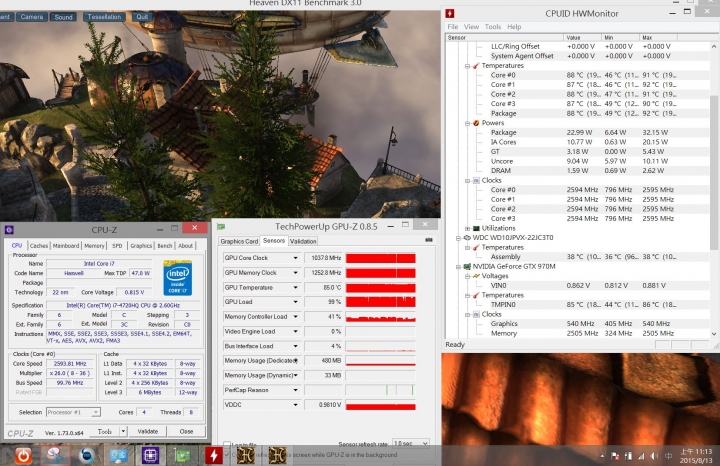Click the round blue globe taskbar icon
Image resolution: width=720 pixels, height=466 pixels.
pyautogui.click(x=87, y=455)
